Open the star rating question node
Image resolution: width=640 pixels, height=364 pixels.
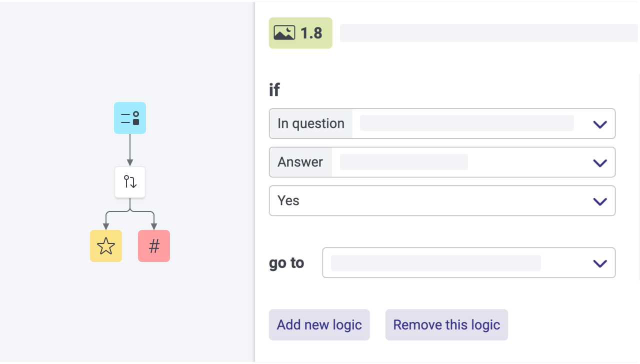[106, 246]
